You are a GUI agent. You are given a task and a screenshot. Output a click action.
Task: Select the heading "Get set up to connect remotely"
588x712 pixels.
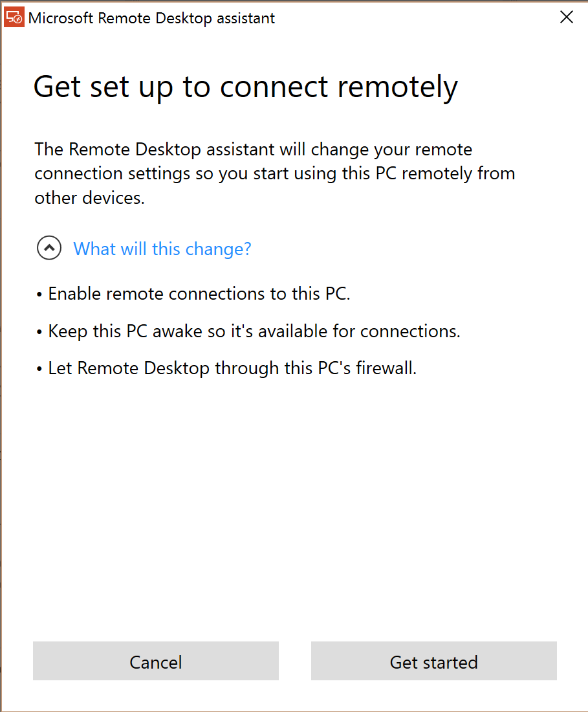click(246, 86)
